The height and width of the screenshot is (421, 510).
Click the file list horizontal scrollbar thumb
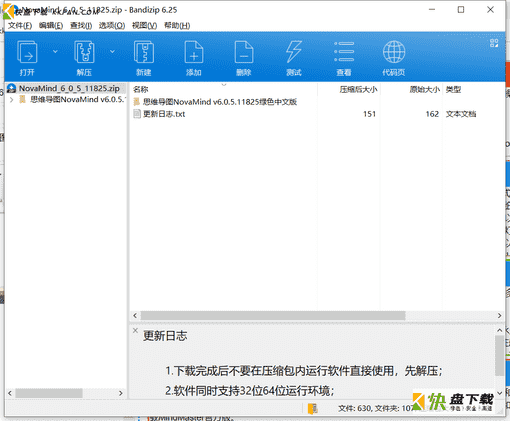point(273,316)
